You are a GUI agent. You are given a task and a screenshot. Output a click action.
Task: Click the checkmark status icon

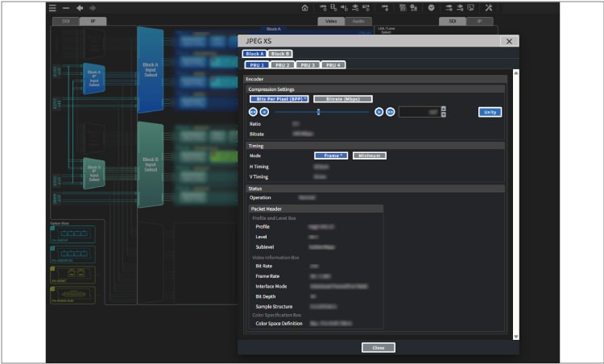click(x=431, y=7)
